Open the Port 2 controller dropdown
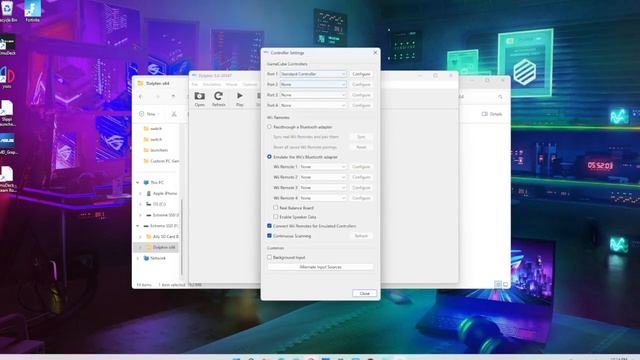This screenshot has height=360, width=640. point(313,84)
